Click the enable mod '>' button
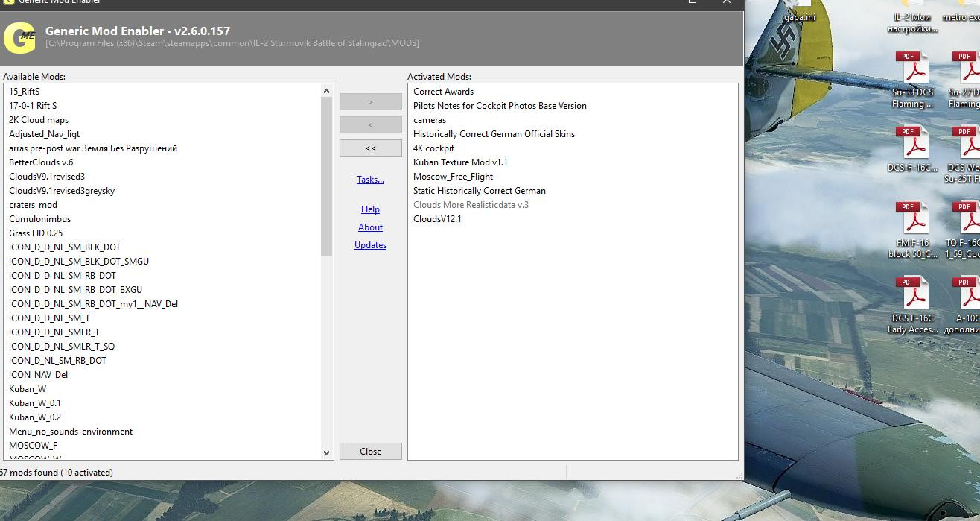The image size is (980, 521). (370, 101)
